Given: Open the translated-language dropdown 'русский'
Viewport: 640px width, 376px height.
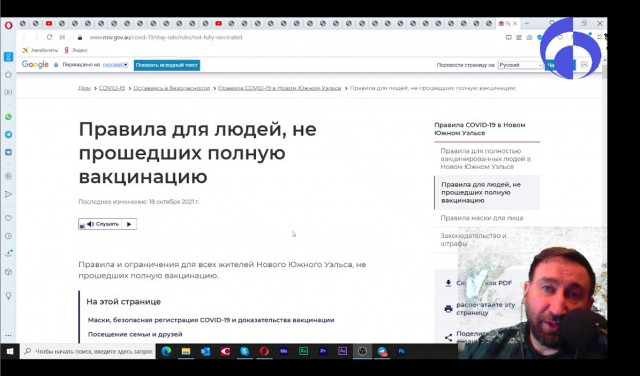Looking at the screenshot, I should (x=115, y=65).
